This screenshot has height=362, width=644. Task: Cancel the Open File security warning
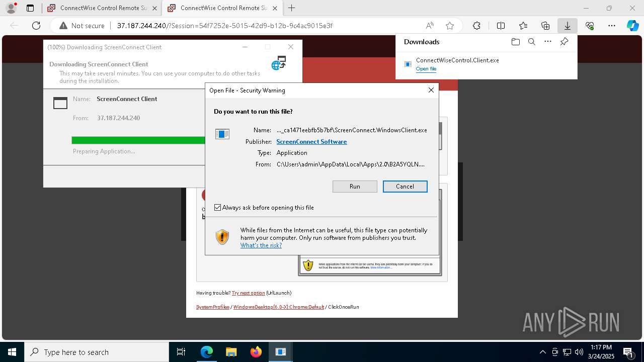(x=405, y=187)
